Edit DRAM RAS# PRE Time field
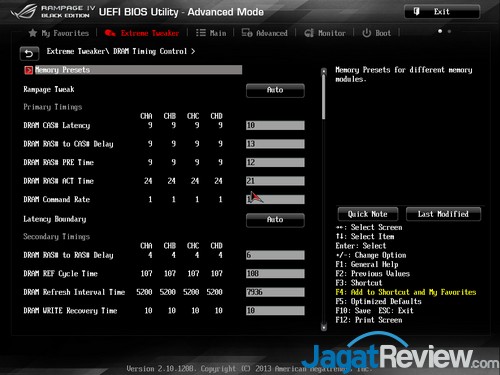The image size is (500, 375). (x=275, y=162)
